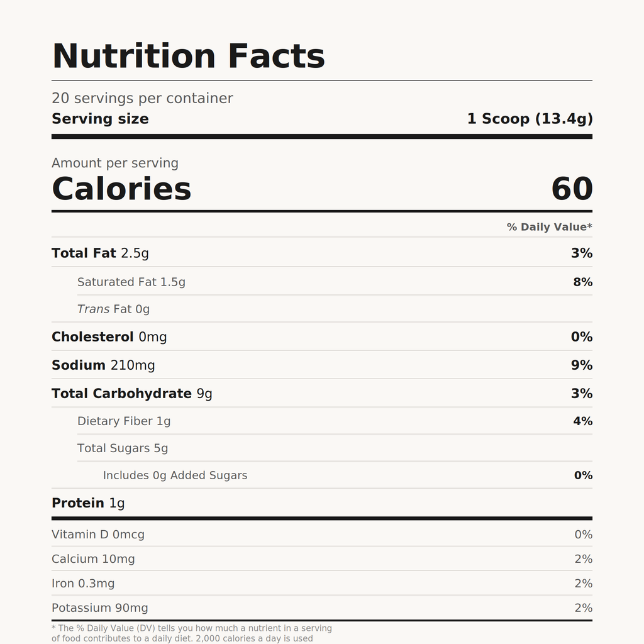Click the 9% daily value for Sodium
This screenshot has width=644, height=644.
tap(581, 365)
